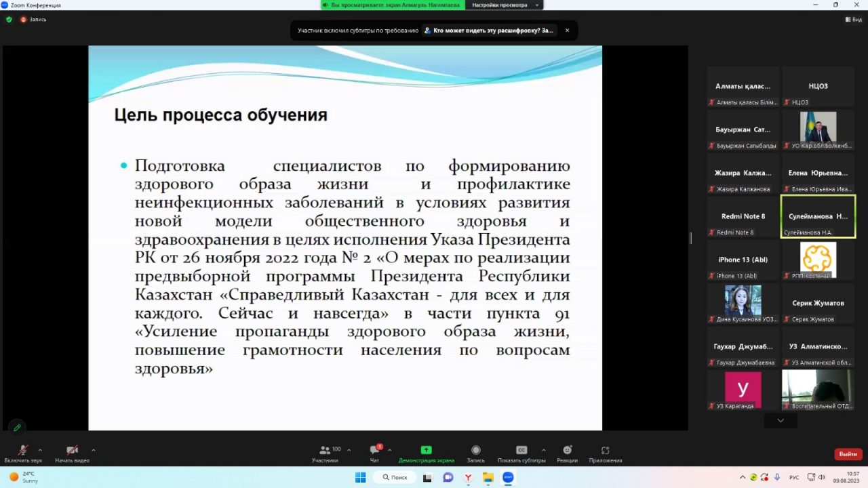Viewport: 868px width, 488px height.
Task: Open the Вид view menu
Action: pyautogui.click(x=853, y=20)
